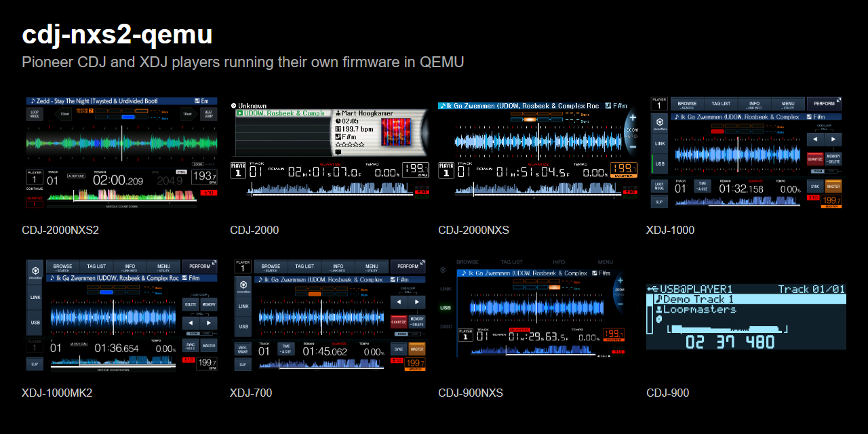Screen dimensions: 868x434
Task: Select call right arrow on XDJ-1000MK2
Action: click(209, 323)
